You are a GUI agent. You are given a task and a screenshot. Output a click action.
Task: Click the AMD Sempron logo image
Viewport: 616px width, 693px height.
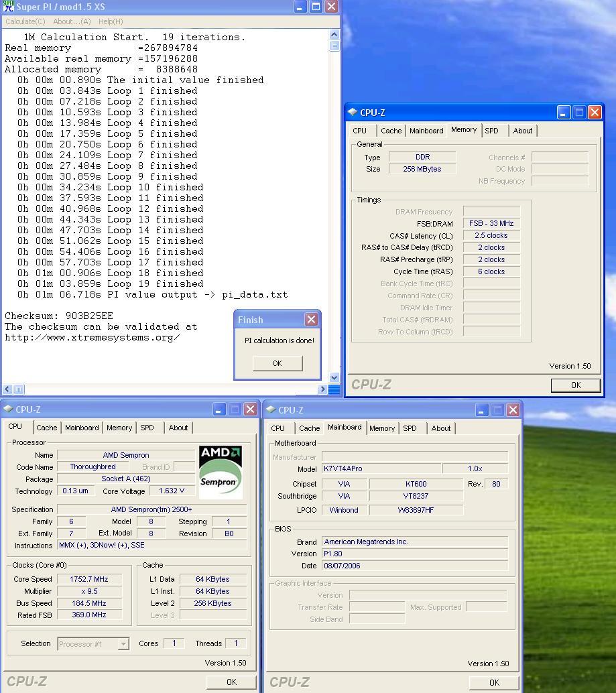tap(220, 472)
